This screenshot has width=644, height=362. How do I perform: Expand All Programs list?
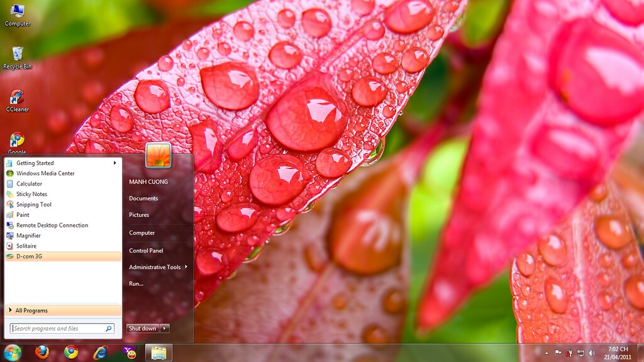click(x=31, y=310)
